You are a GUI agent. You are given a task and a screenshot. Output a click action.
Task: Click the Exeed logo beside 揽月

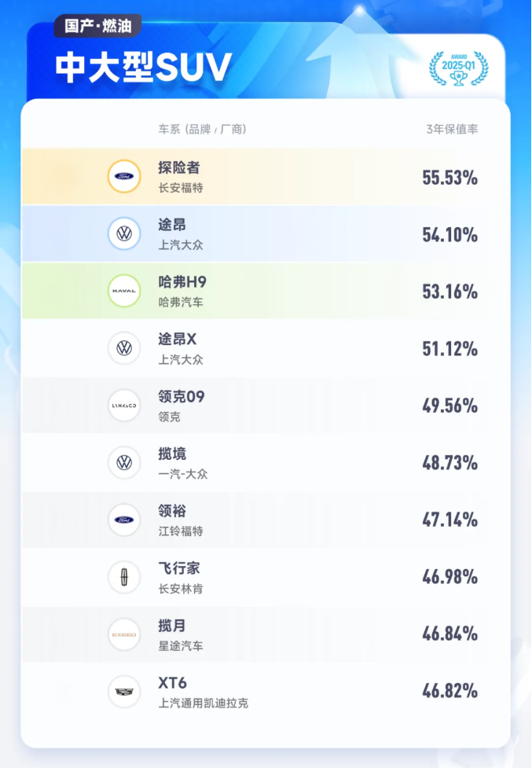click(124, 634)
